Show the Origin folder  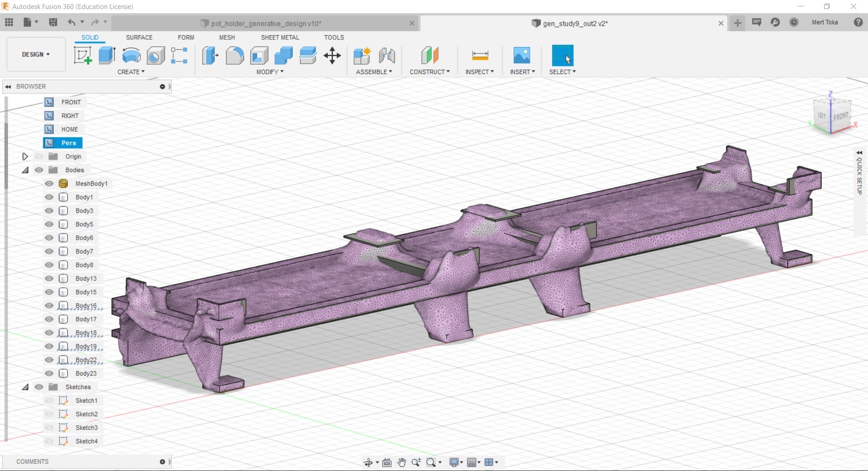tap(39, 156)
